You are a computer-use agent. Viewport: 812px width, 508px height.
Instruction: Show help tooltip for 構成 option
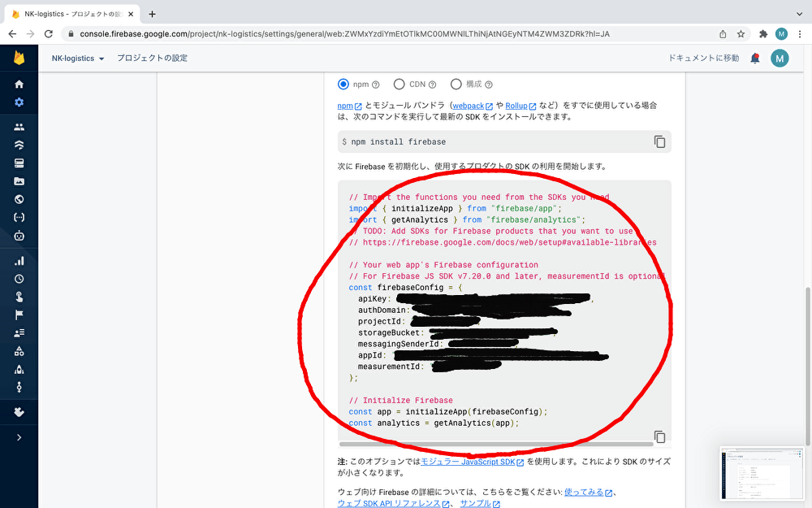point(489,85)
